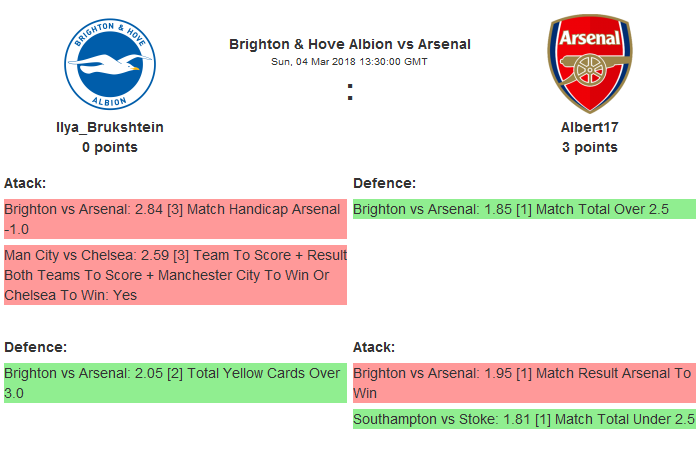The height and width of the screenshot is (460, 700).
Task: Click the "3 points" label
Action: [589, 147]
